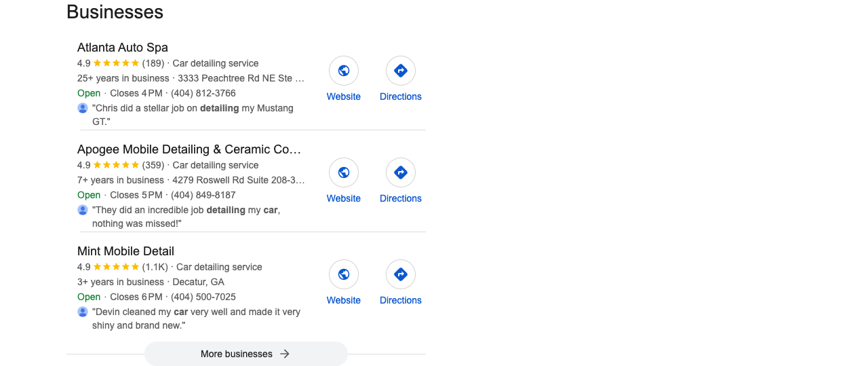The width and height of the screenshot is (868, 366).
Task: Click Mint Mobile Detail 1.1K review count
Action: 155,267
